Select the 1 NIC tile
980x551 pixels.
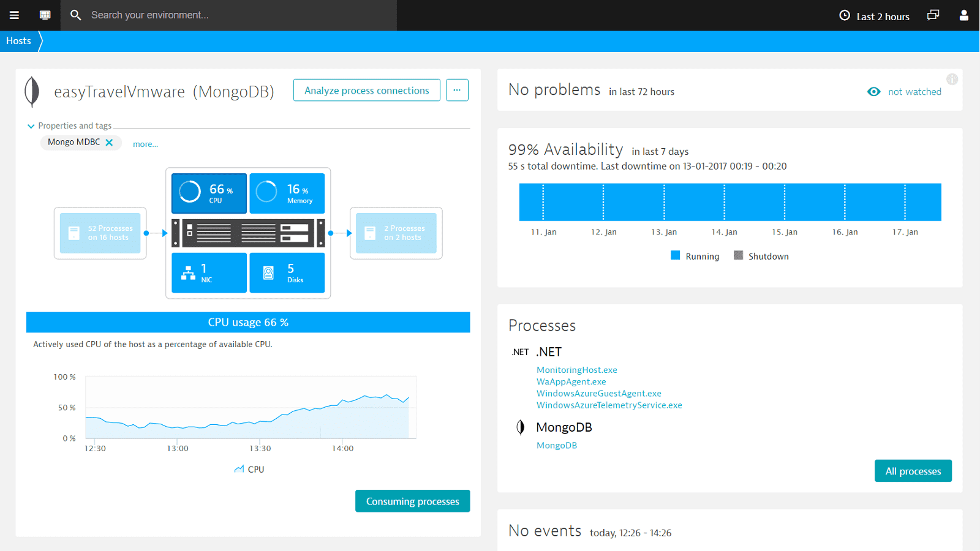coord(209,273)
